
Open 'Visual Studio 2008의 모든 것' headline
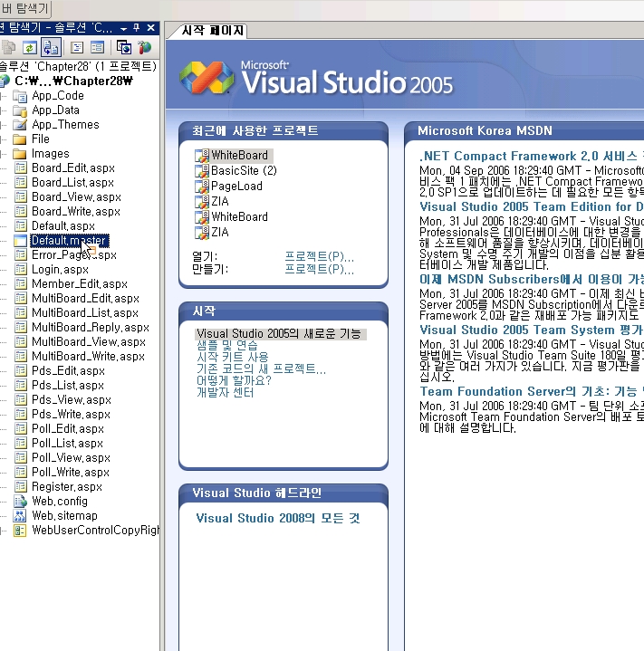tap(278, 518)
